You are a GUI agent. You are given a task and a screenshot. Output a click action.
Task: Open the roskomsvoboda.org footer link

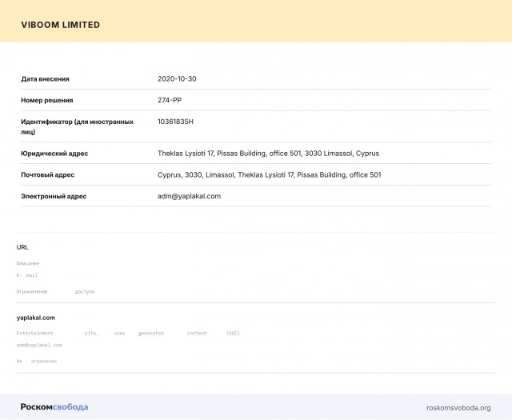click(458, 408)
